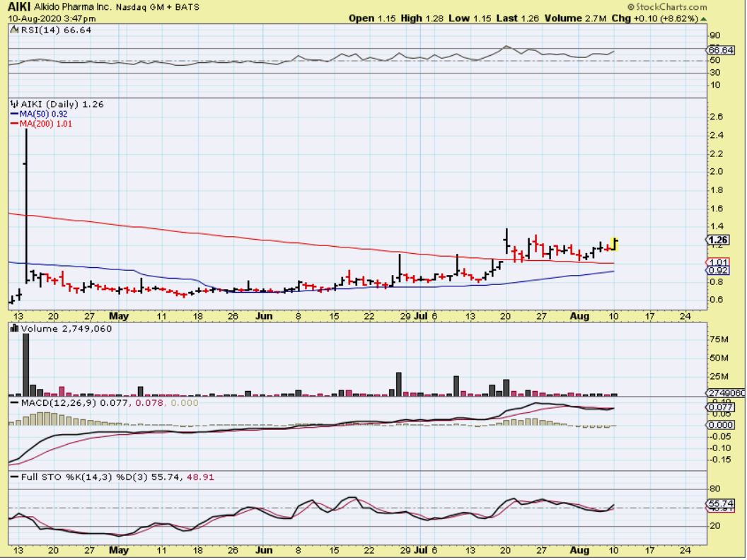Click the Low 1.15 quote value

[470, 18]
